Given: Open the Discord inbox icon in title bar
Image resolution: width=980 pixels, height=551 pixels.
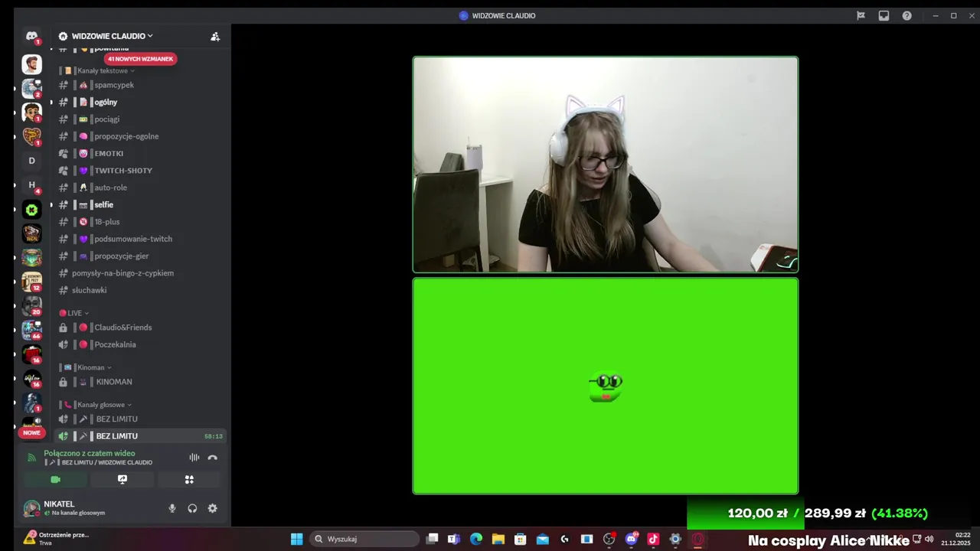Looking at the screenshot, I should pyautogui.click(x=884, y=15).
